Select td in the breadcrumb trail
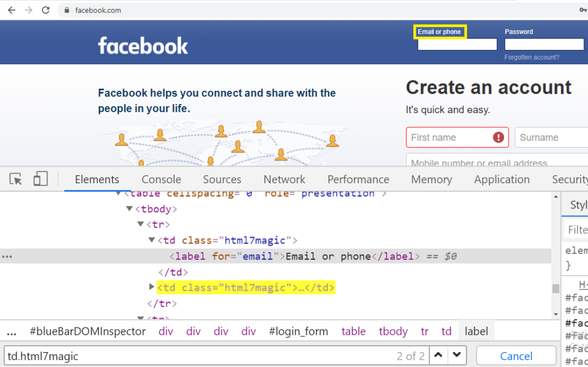 [446, 331]
